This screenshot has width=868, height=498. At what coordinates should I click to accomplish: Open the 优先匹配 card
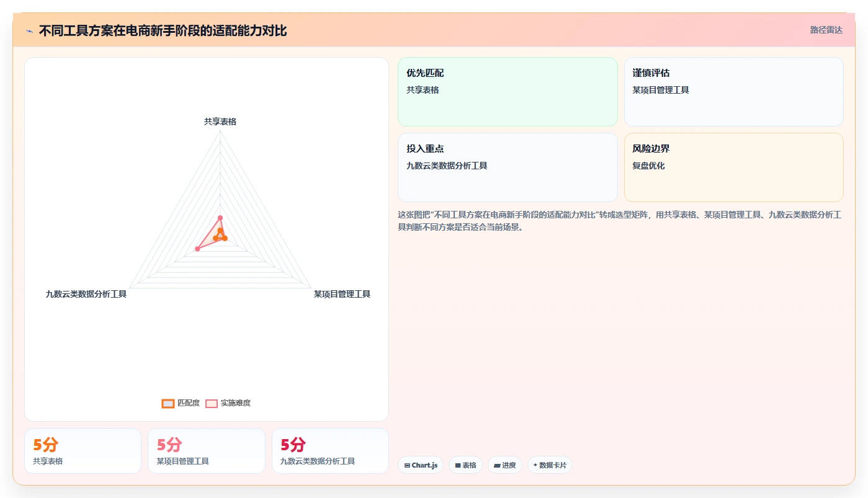pos(508,92)
